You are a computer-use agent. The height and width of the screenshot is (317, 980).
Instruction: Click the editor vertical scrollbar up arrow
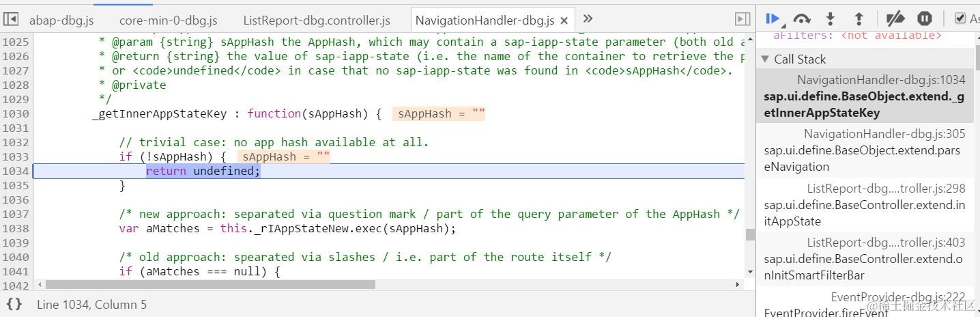point(750,39)
